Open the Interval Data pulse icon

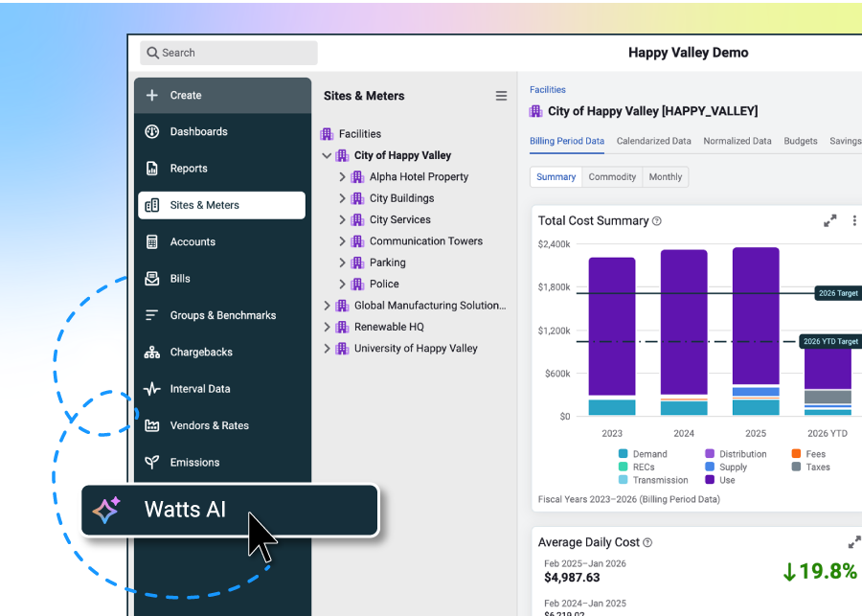[x=152, y=389]
